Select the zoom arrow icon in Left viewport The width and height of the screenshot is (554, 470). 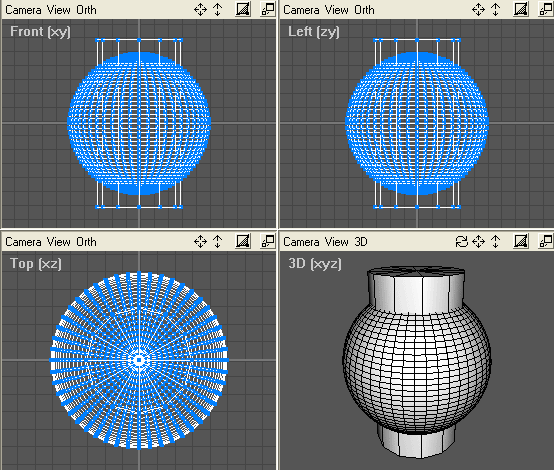coord(496,10)
